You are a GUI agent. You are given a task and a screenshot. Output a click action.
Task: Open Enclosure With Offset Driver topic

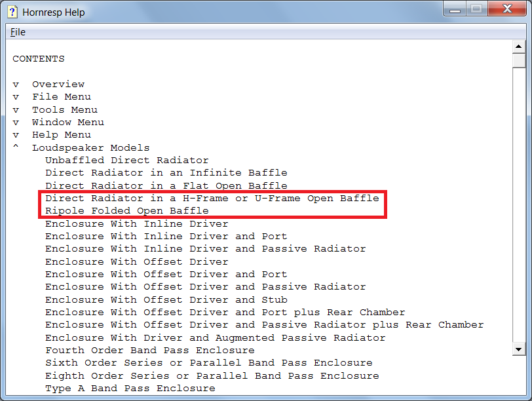coord(137,261)
